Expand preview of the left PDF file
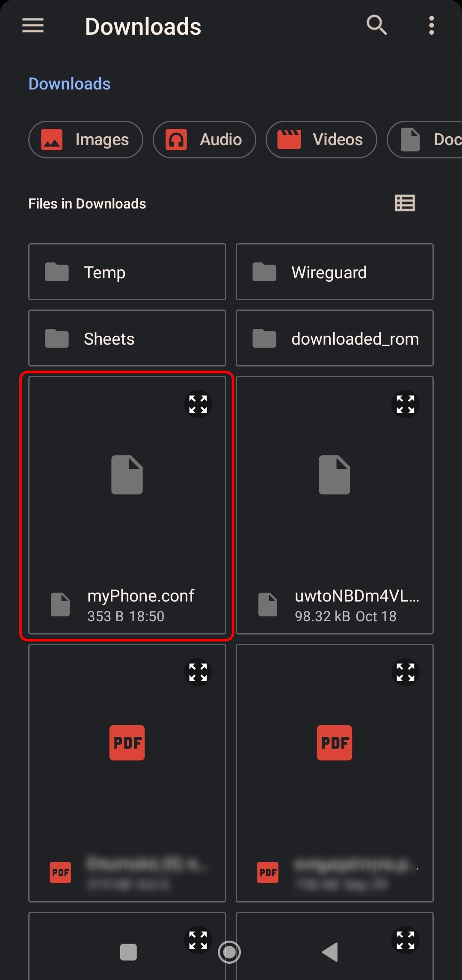 [198, 672]
